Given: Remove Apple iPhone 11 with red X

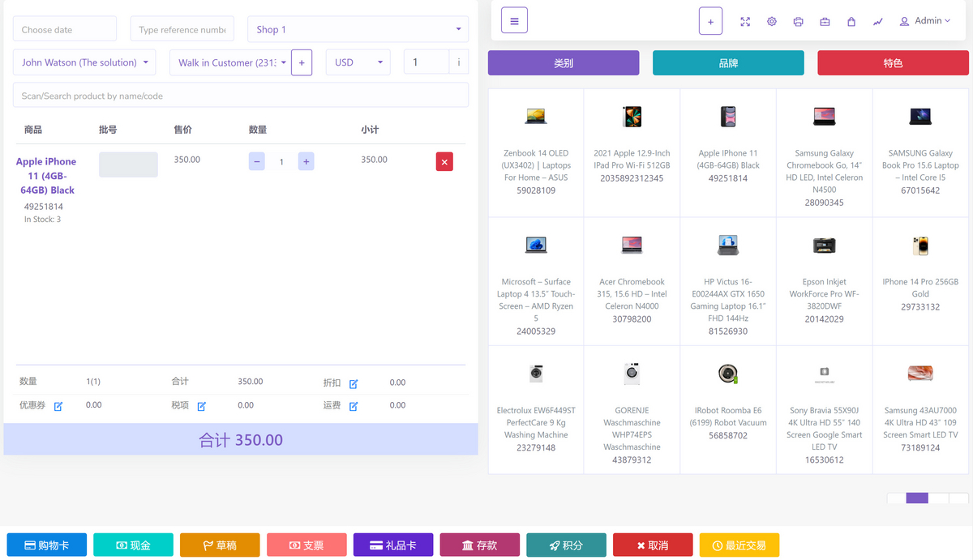Looking at the screenshot, I should tap(444, 161).
